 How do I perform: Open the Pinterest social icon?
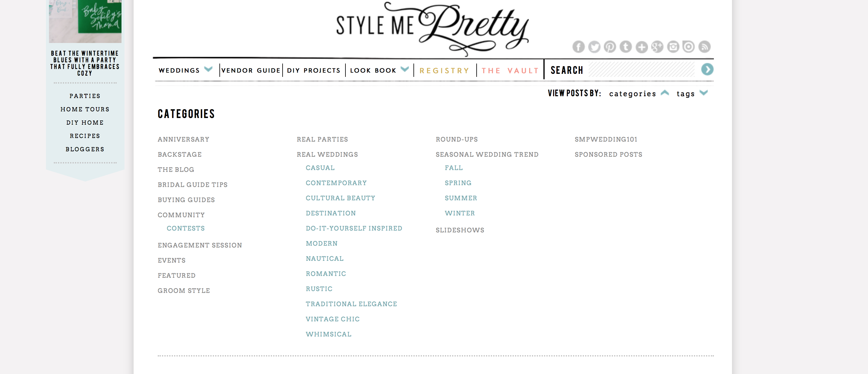(x=610, y=47)
